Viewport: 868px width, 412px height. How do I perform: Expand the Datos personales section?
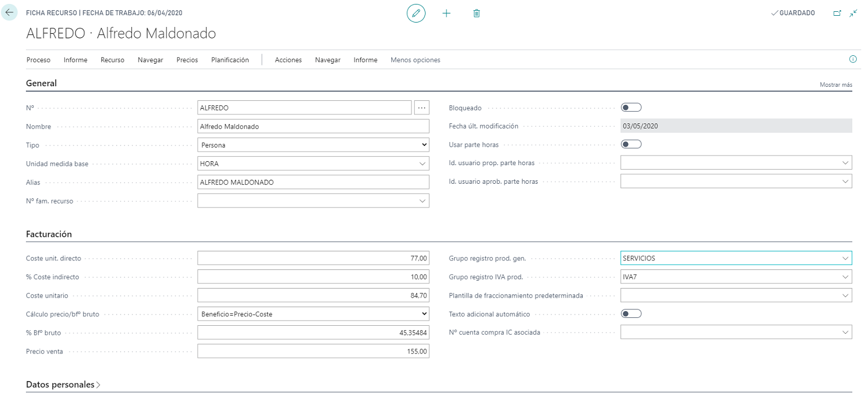click(63, 385)
